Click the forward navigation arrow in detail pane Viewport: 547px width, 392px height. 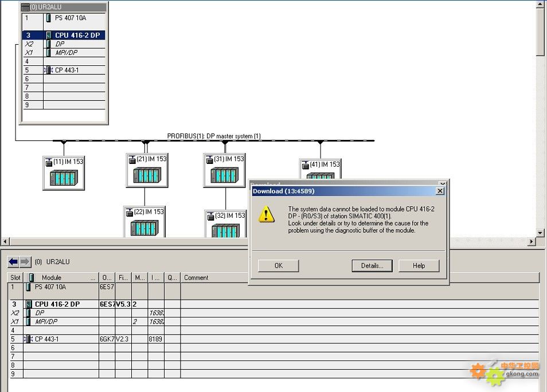pyautogui.click(x=25, y=261)
